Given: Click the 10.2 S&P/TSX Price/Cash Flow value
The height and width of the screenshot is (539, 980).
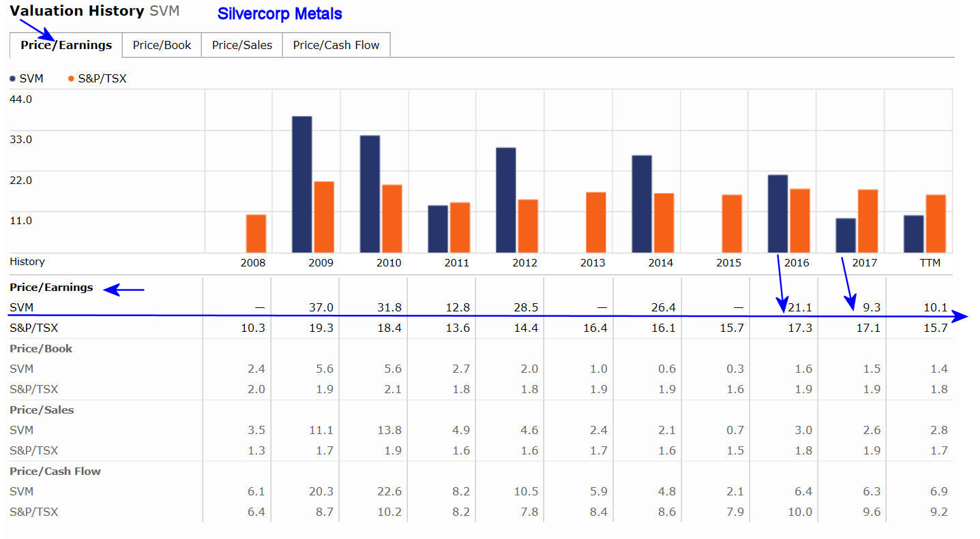Looking at the screenshot, I should coord(390,512).
